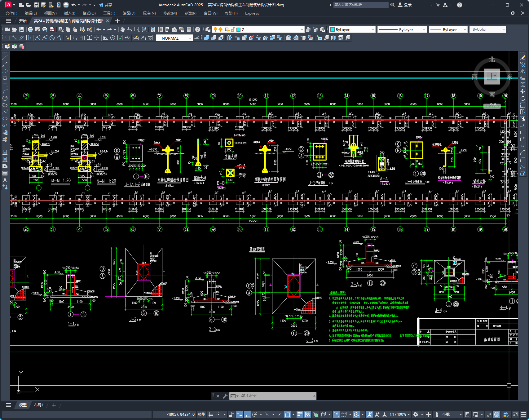Viewport: 529px width, 420px height.
Task: Open the NORMAL dimension style dropdown
Action: click(190, 38)
